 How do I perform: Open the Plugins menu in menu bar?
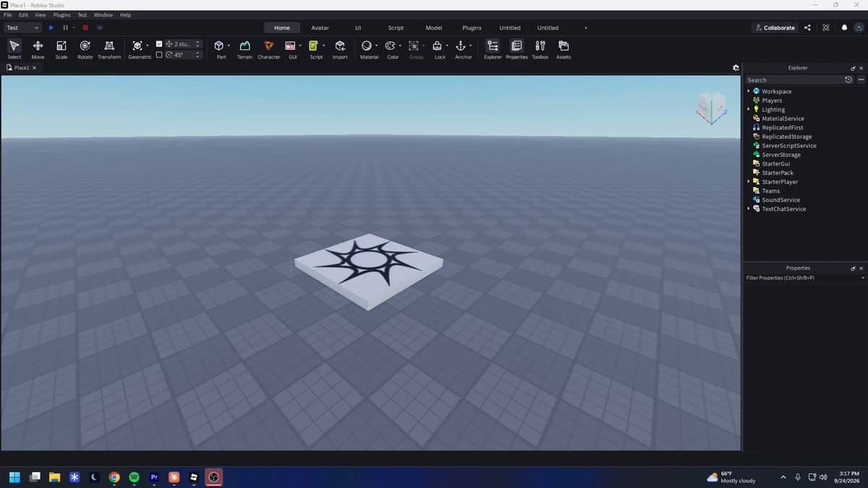62,14
